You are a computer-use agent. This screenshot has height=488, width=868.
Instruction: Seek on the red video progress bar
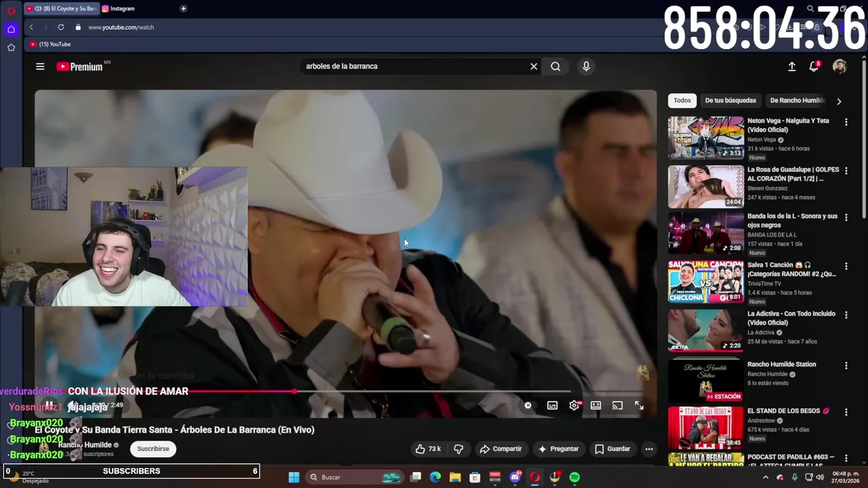tap(346, 392)
